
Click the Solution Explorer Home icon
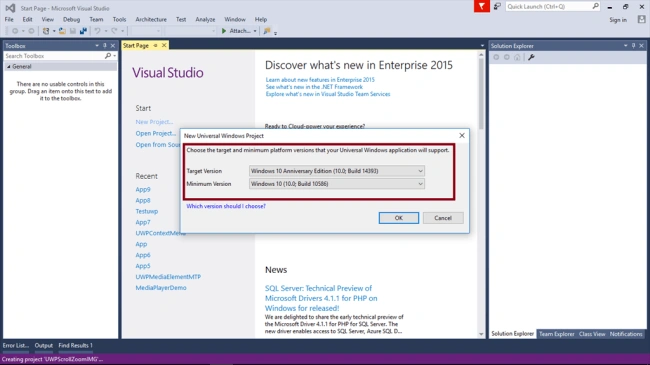click(517, 57)
